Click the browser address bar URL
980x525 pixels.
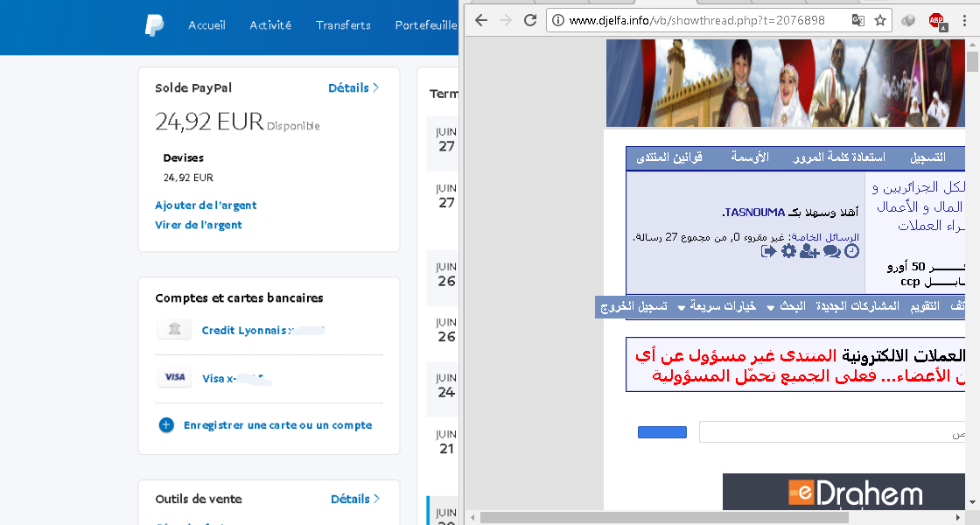pyautogui.click(x=696, y=20)
